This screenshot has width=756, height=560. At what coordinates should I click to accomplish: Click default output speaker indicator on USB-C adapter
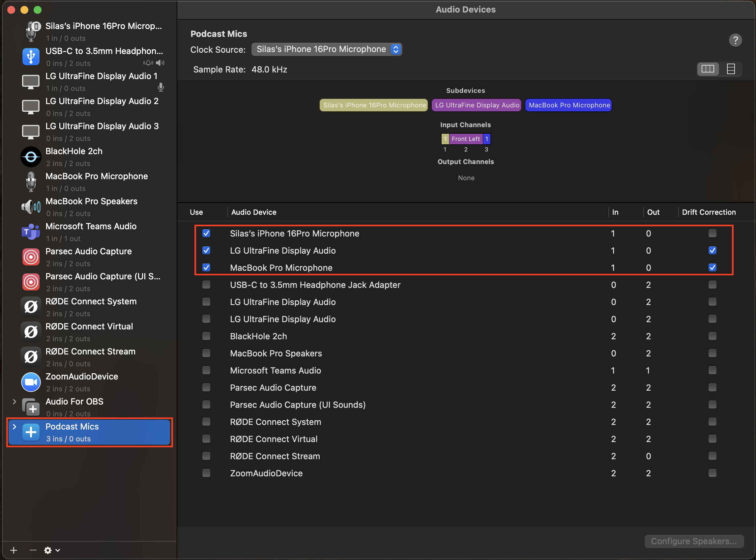click(160, 63)
